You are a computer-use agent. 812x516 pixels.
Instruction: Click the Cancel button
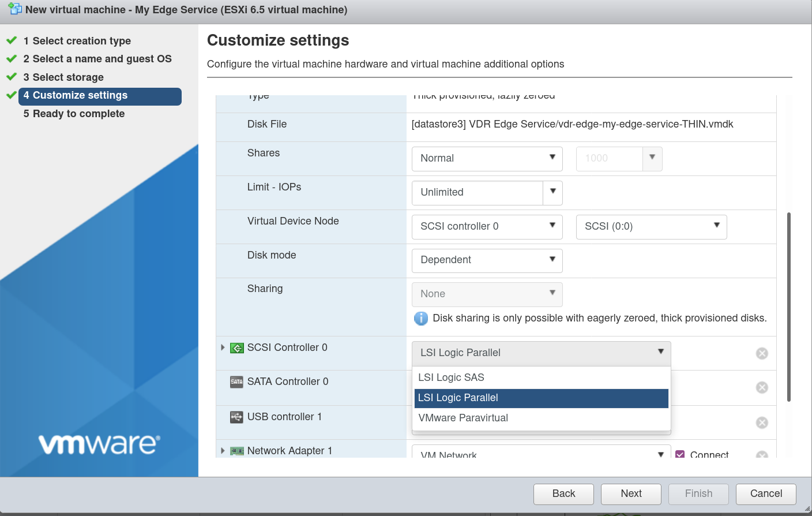click(x=766, y=494)
